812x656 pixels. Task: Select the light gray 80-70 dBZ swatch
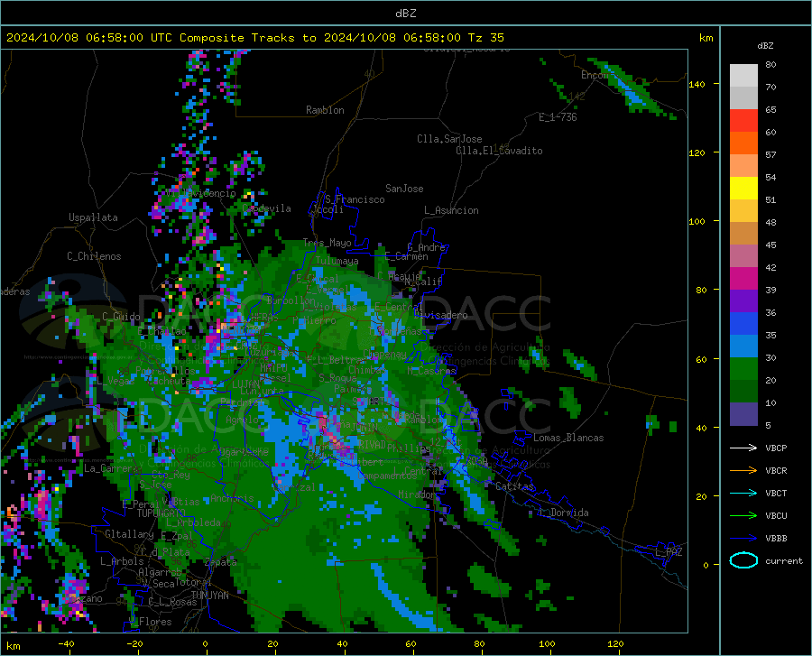[743, 76]
